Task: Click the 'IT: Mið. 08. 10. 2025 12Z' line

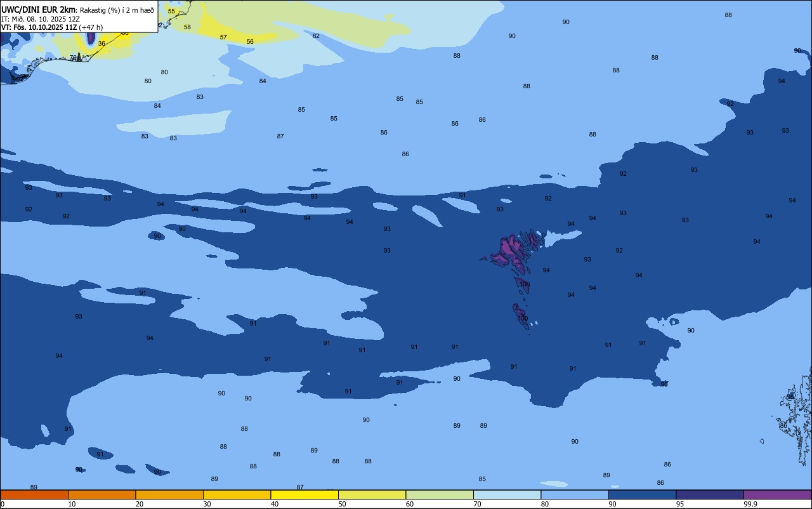Action: (41, 19)
